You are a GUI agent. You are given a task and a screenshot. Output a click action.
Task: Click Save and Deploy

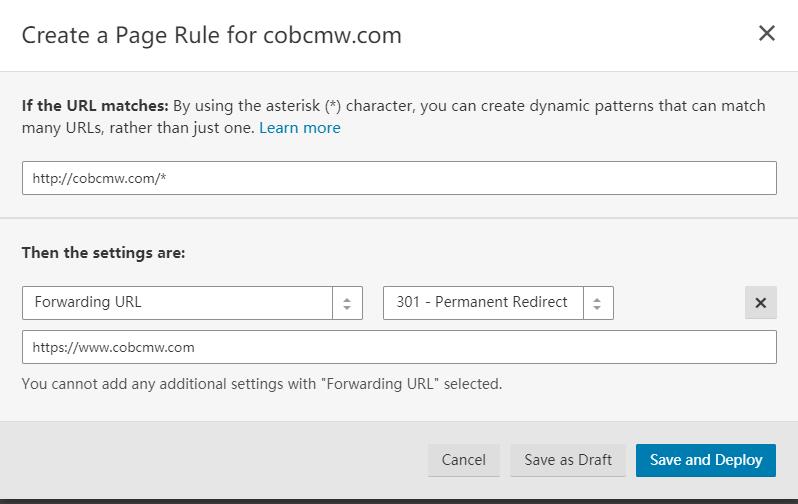pyautogui.click(x=705, y=460)
